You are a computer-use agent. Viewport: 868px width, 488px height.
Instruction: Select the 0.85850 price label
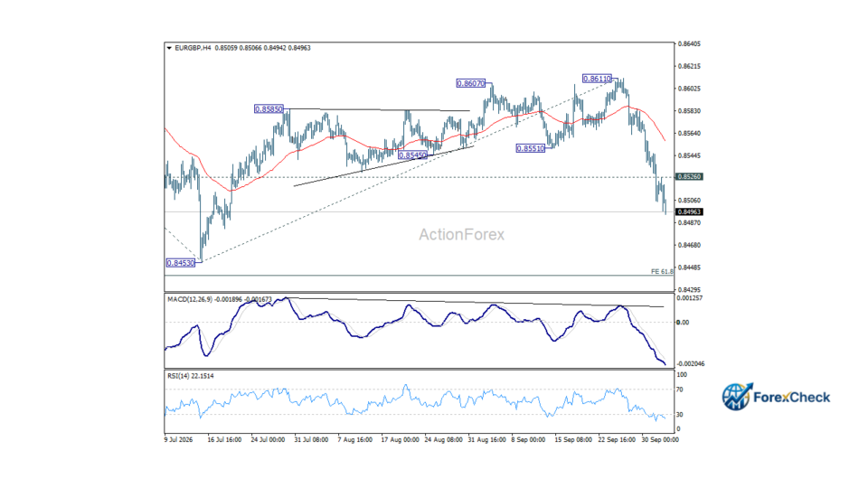[269, 109]
